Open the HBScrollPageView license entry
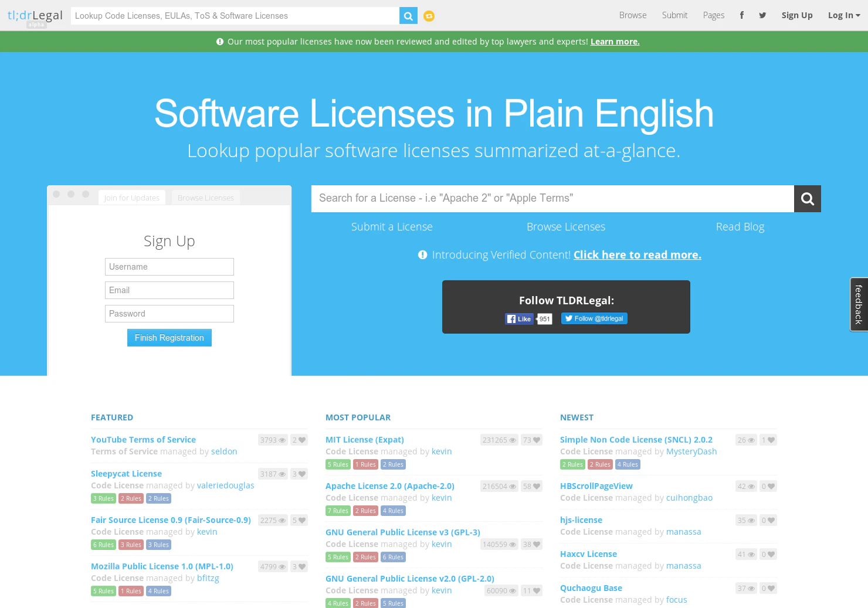 click(596, 486)
